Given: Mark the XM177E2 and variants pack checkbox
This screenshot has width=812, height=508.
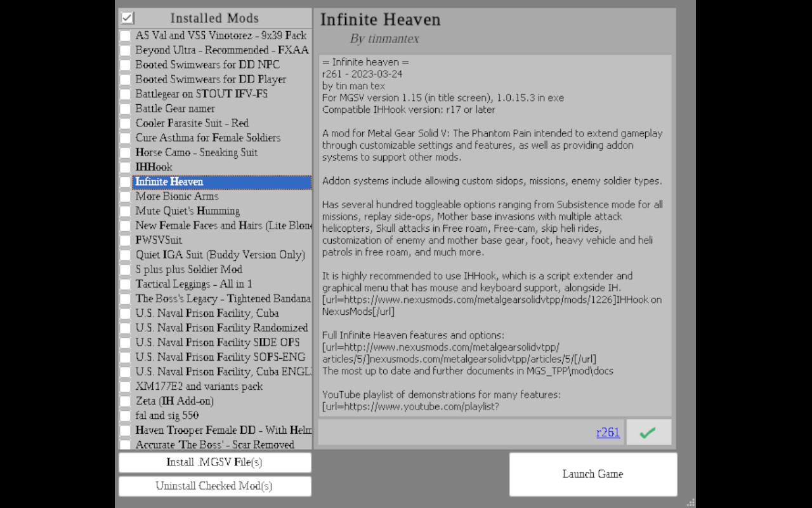Looking at the screenshot, I should [x=125, y=386].
